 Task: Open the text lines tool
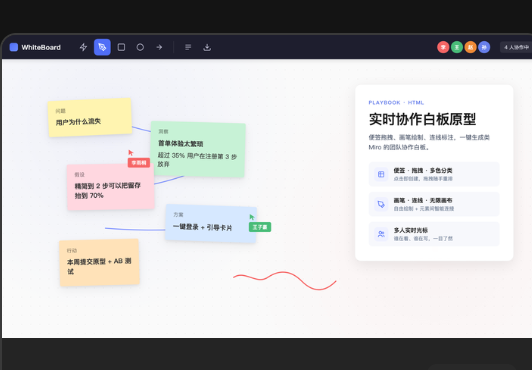click(188, 47)
